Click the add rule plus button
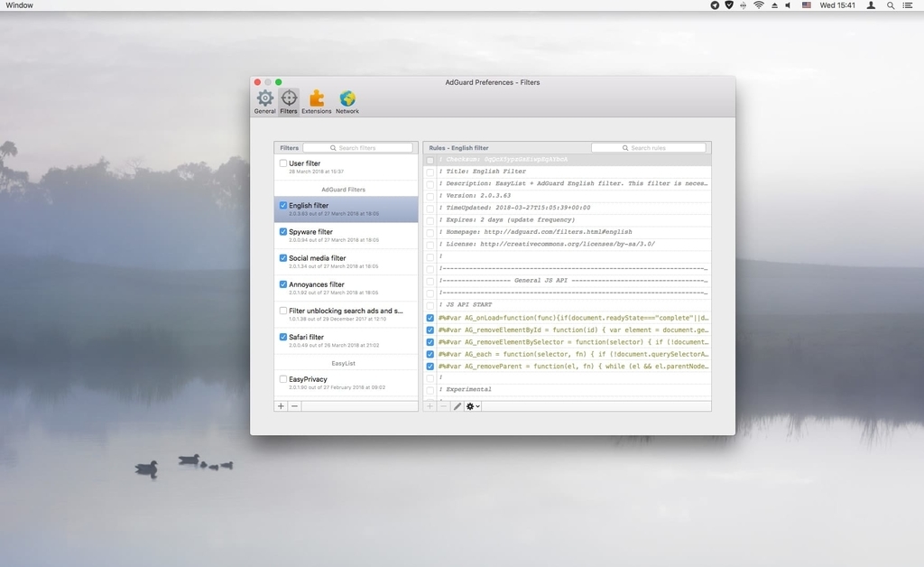924x567 pixels. [430, 406]
